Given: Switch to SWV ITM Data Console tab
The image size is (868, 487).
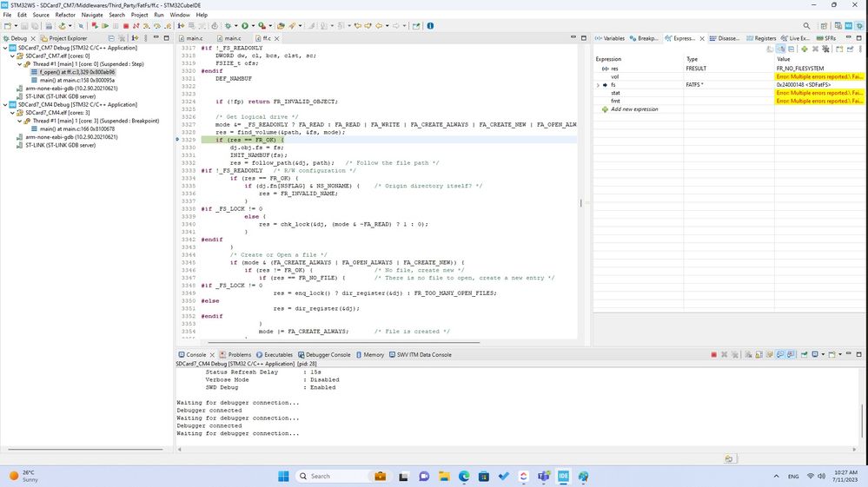Looking at the screenshot, I should (x=421, y=355).
